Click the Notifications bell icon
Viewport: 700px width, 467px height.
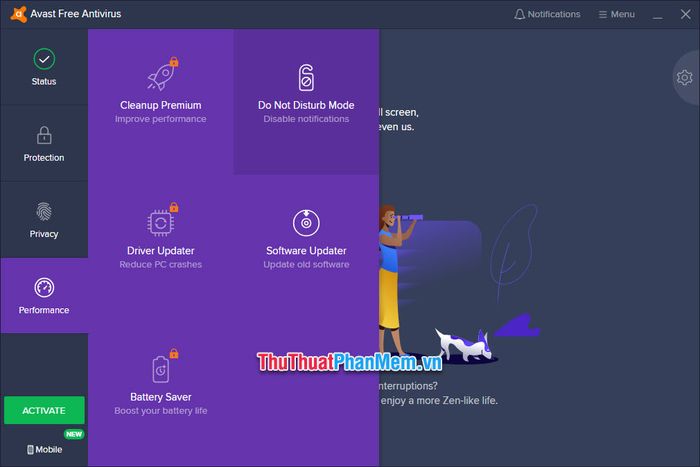[x=519, y=14]
